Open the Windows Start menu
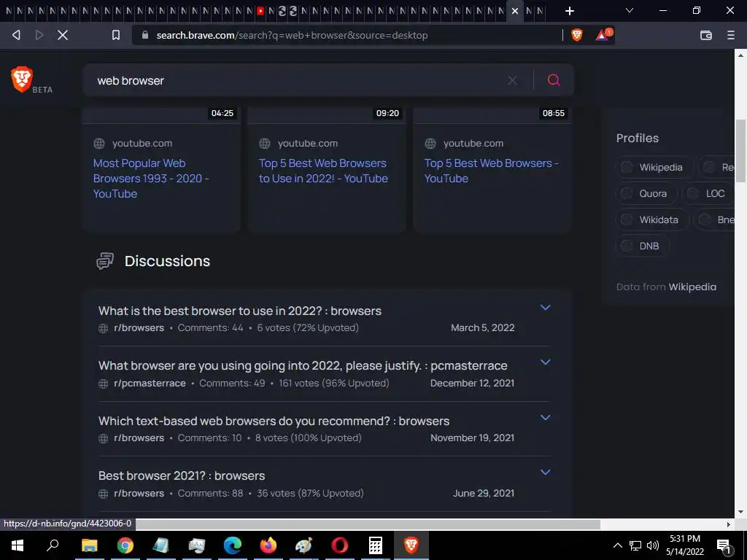747x560 pixels. pos(18,545)
